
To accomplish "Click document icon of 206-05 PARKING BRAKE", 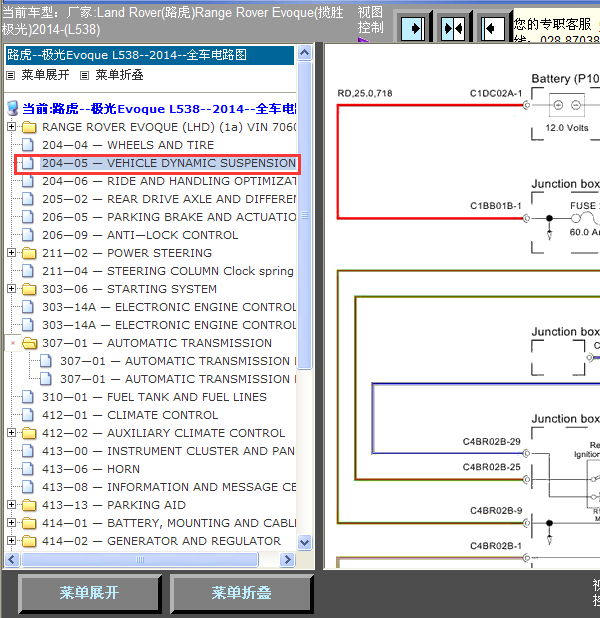I will coord(28,217).
